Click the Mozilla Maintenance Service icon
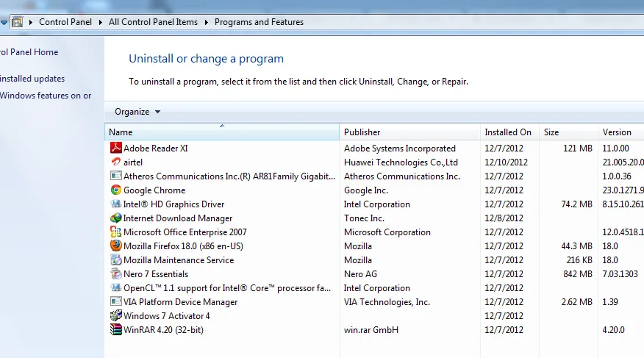 tap(116, 259)
